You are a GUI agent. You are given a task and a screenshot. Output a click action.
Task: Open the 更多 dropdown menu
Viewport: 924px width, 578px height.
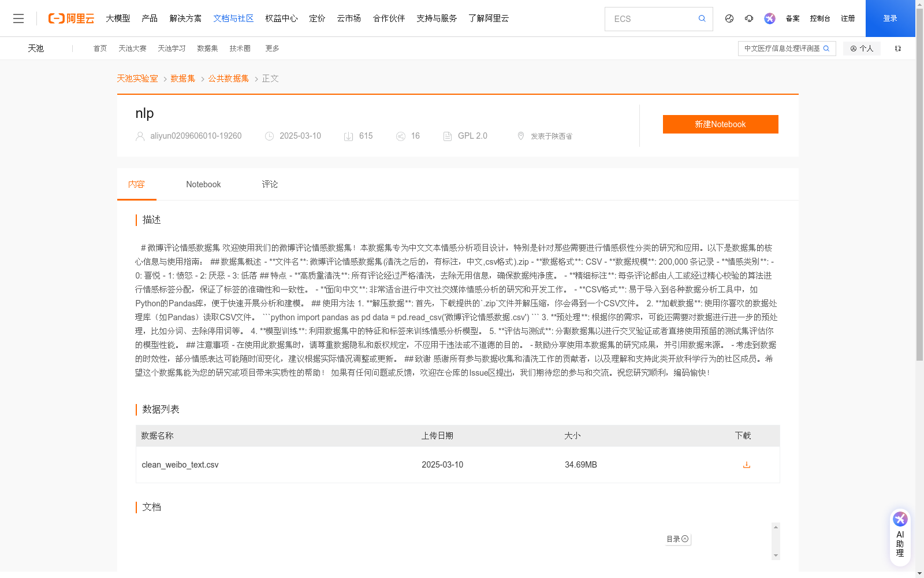point(271,49)
